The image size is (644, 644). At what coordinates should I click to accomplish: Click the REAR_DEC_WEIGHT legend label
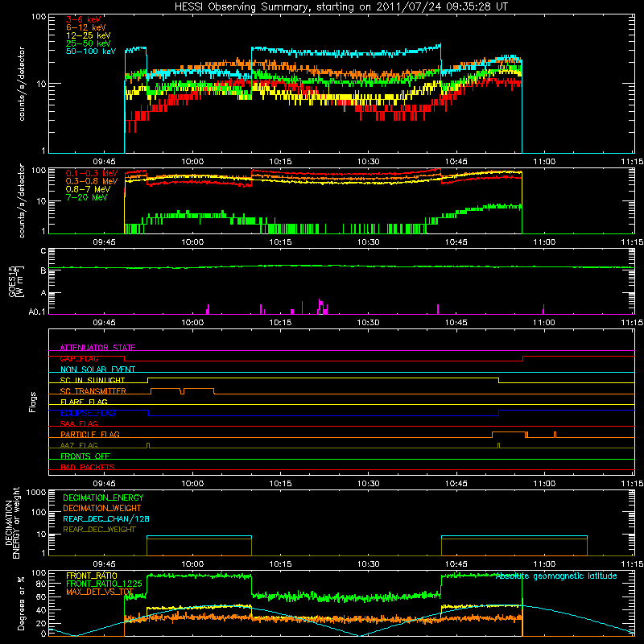click(x=99, y=530)
